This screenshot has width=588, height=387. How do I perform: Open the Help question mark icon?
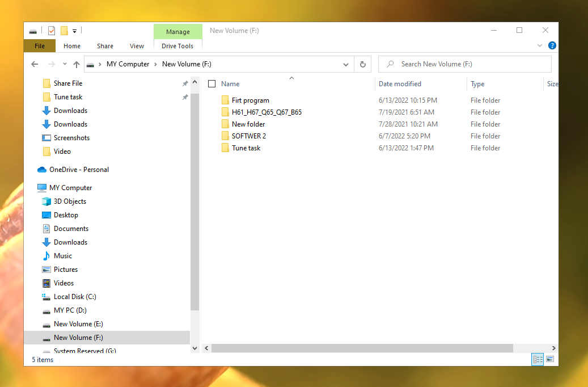552,45
